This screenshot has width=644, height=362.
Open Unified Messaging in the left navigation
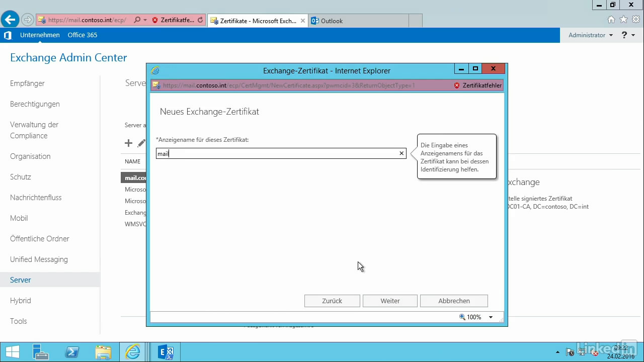click(39, 259)
